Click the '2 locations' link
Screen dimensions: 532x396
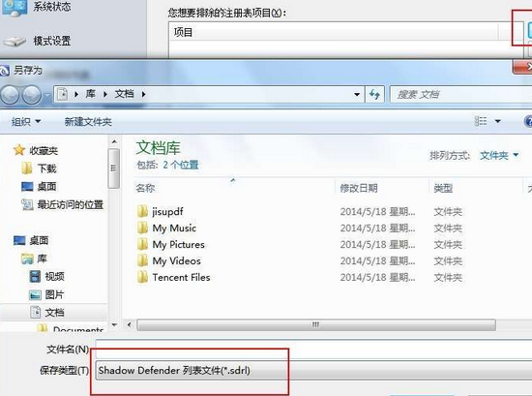click(181, 165)
